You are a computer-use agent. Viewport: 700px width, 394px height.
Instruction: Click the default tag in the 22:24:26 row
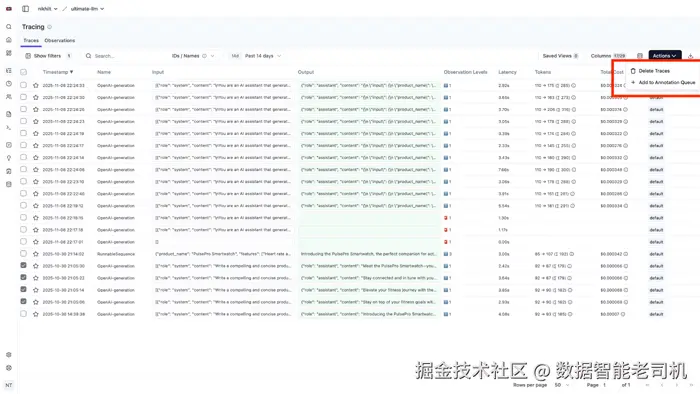(x=656, y=109)
